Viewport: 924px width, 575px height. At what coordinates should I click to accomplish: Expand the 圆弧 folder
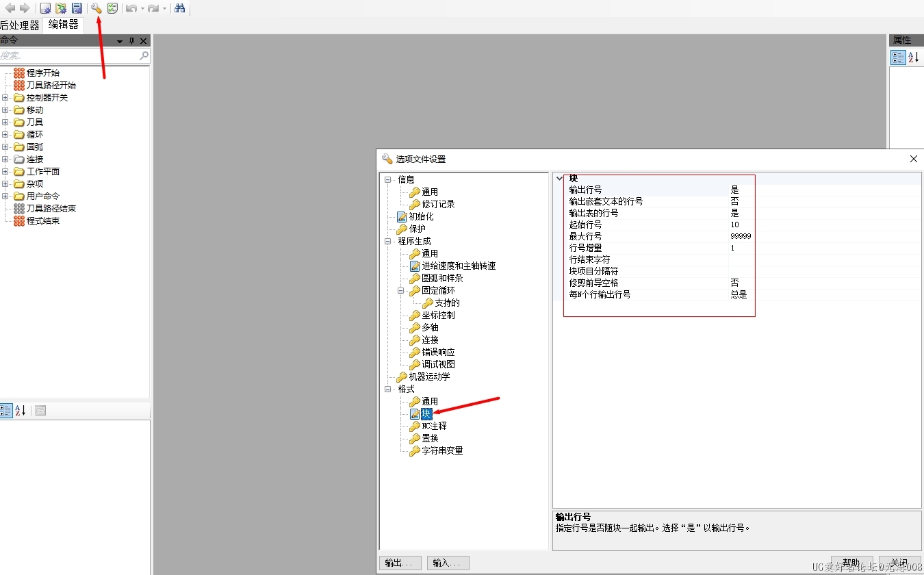(5, 146)
